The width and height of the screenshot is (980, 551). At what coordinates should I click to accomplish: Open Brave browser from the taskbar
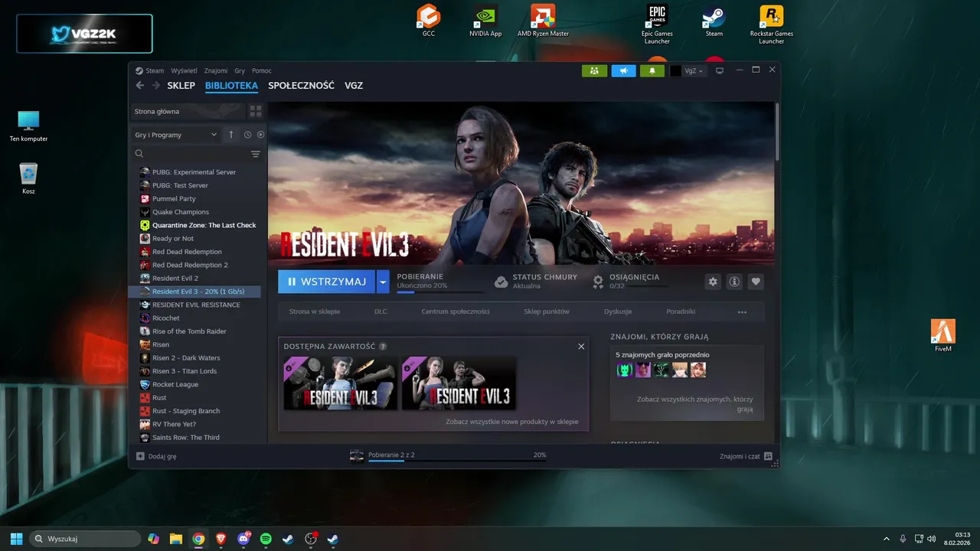(220, 539)
